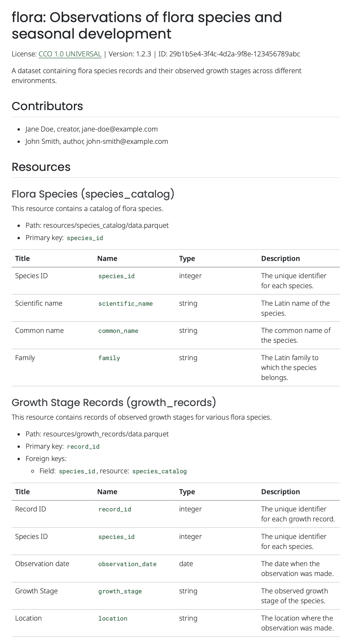Image resolution: width=353 pixels, height=644 pixels.
Task: Select the scientific_name field name
Action: click(125, 303)
